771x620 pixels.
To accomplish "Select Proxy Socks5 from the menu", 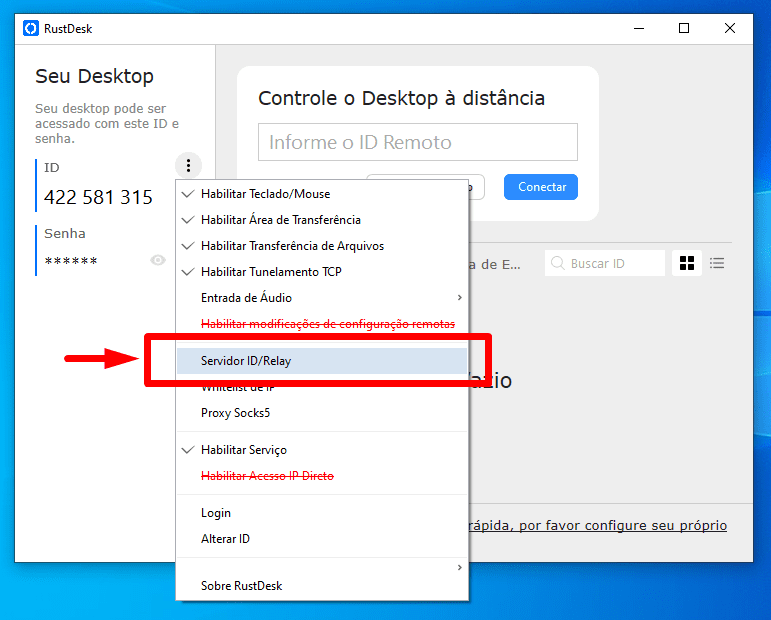I will [236, 413].
